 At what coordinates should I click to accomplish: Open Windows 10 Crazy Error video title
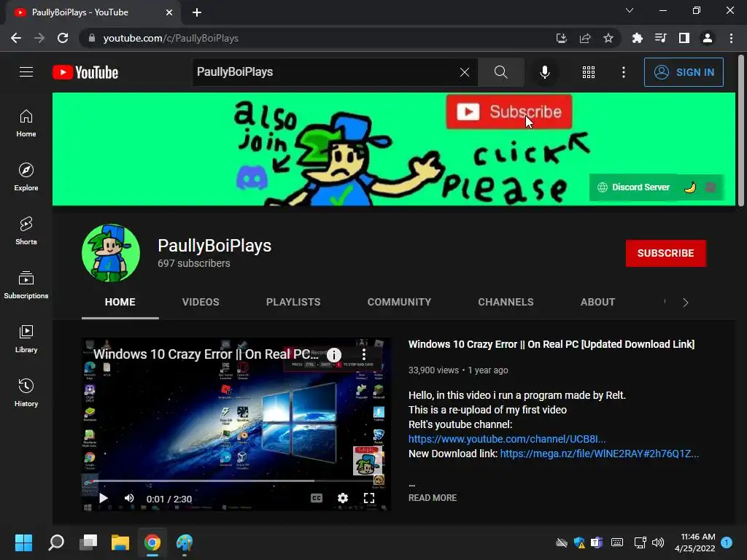(551, 344)
